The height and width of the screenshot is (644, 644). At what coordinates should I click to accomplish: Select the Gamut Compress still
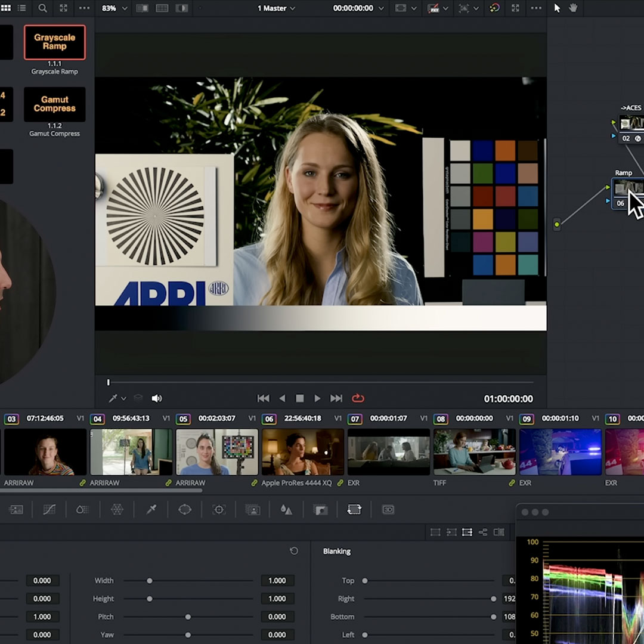[55, 104]
